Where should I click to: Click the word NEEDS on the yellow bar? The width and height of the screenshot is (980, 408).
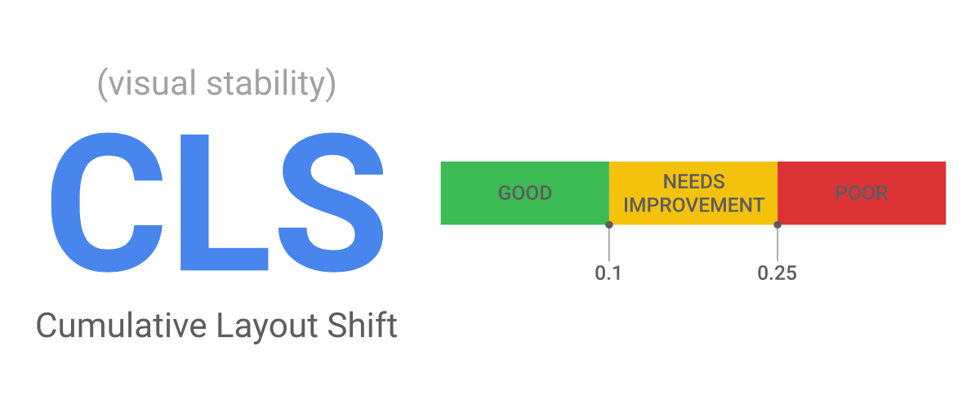coord(693,182)
